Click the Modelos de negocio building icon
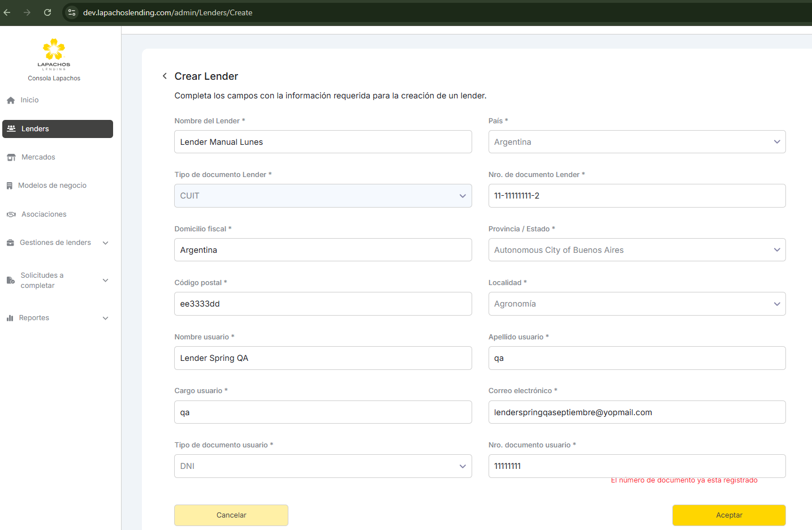The image size is (812, 530). click(10, 186)
